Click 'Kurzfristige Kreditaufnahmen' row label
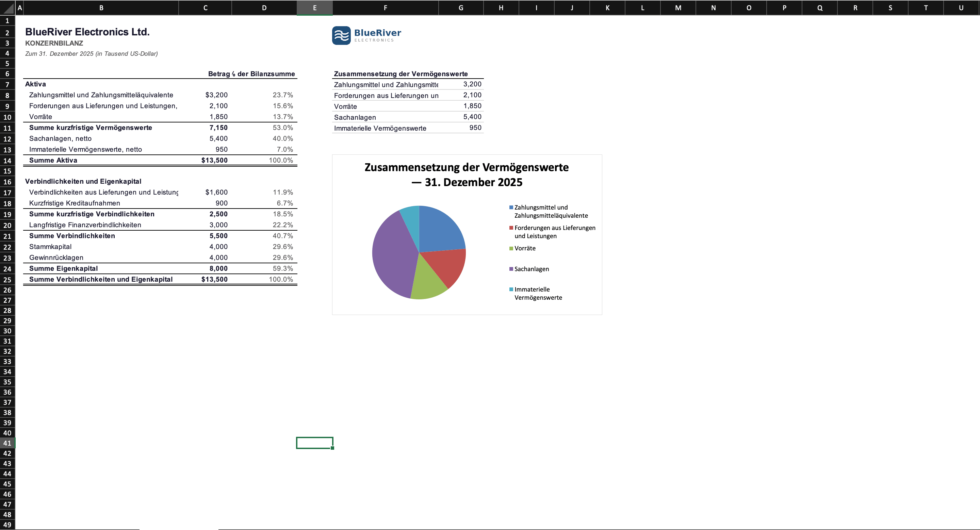This screenshot has height=530, width=980. point(75,203)
